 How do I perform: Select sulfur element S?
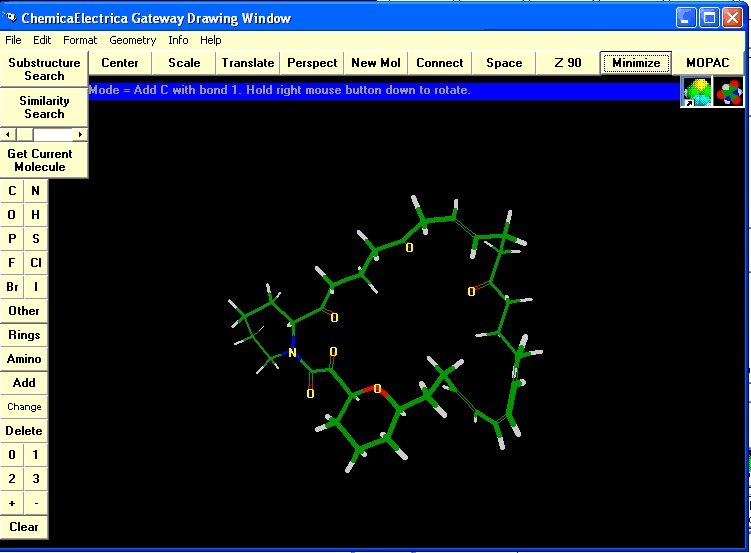pyautogui.click(x=35, y=238)
